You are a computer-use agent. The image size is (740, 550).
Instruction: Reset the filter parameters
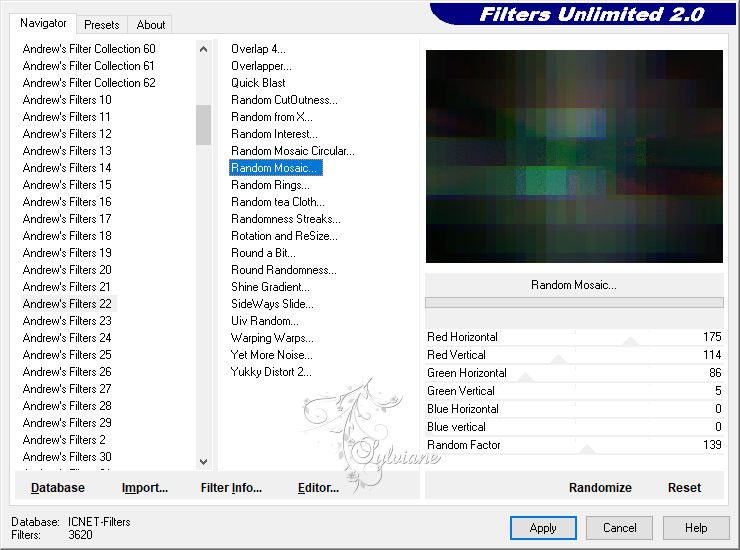(x=684, y=488)
